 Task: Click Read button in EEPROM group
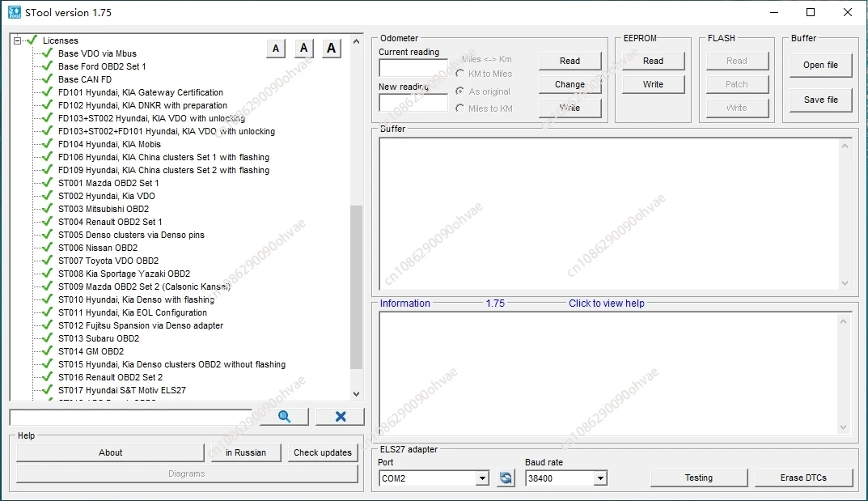click(653, 61)
